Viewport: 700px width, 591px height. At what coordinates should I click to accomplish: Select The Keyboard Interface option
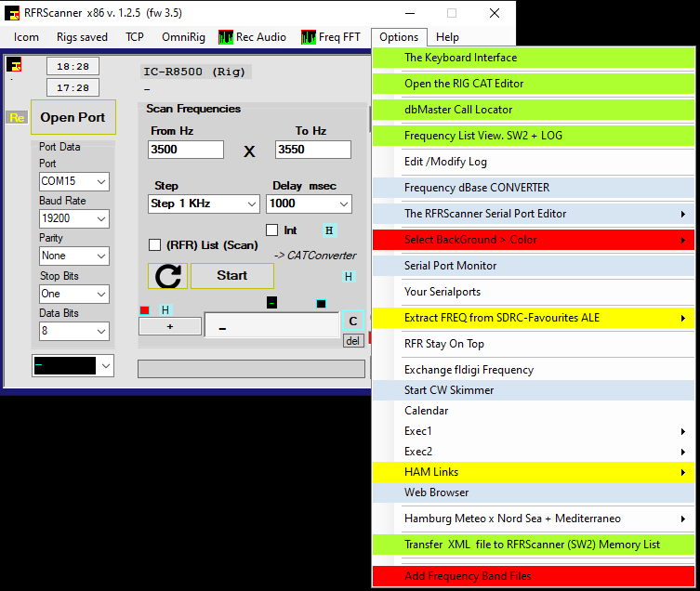tap(534, 58)
